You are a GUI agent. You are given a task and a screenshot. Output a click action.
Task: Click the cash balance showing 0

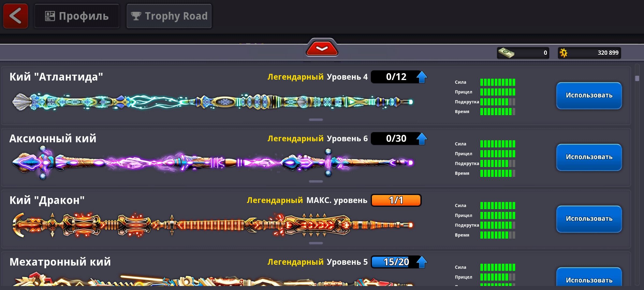(x=523, y=53)
